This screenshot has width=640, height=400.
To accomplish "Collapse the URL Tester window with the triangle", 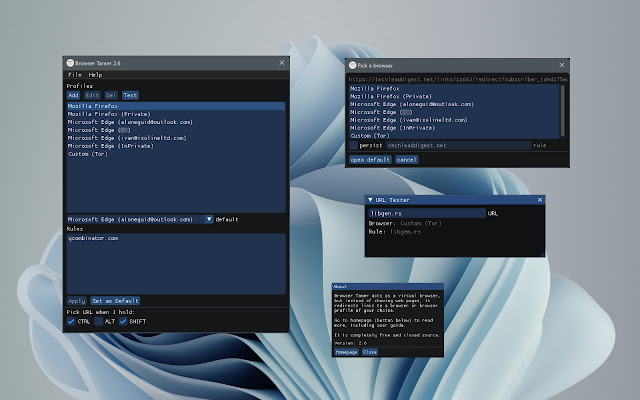I will tap(370, 200).
